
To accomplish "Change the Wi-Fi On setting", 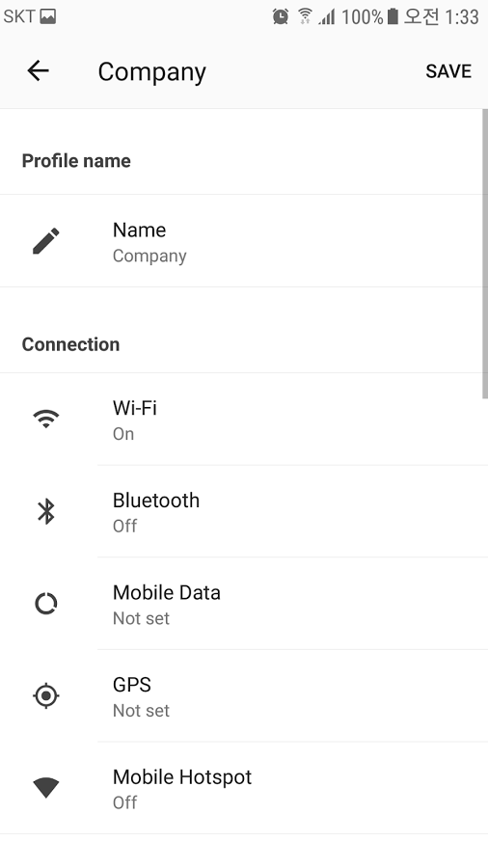I will click(x=244, y=420).
